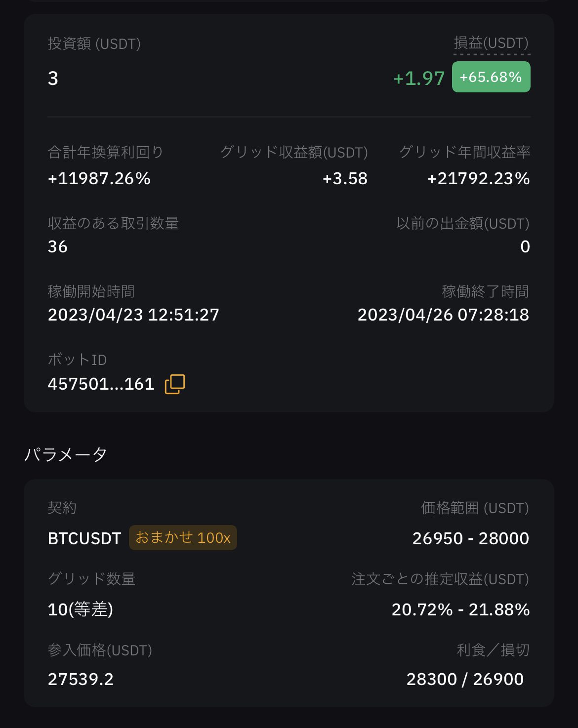Tap the underlined 損益(USDT) label
Image resolution: width=578 pixels, height=728 pixels.
pos(492,43)
